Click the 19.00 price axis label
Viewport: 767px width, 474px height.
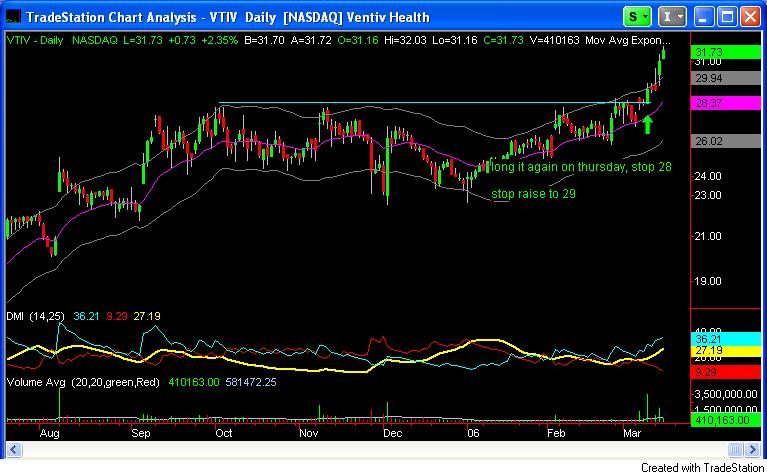(708, 281)
